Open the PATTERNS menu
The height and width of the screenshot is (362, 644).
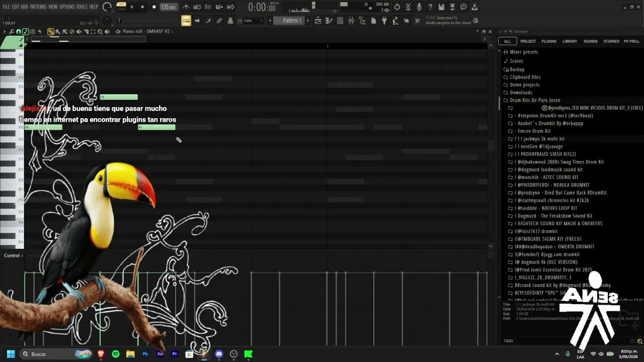[x=38, y=7]
